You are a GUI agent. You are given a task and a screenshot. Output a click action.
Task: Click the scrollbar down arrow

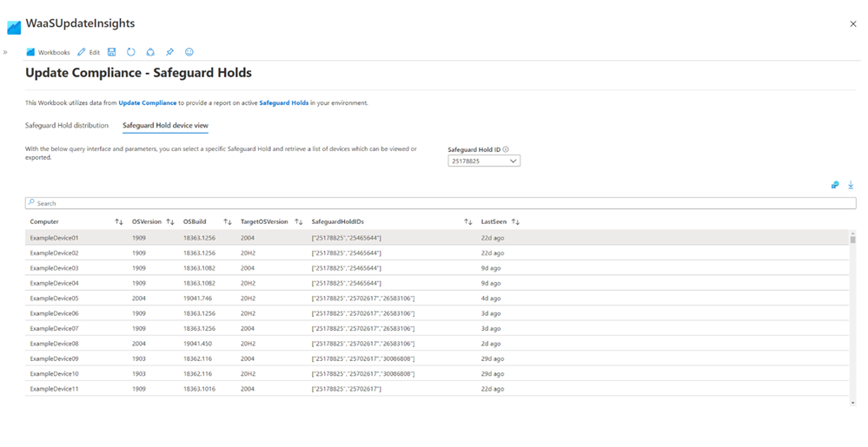(853, 404)
